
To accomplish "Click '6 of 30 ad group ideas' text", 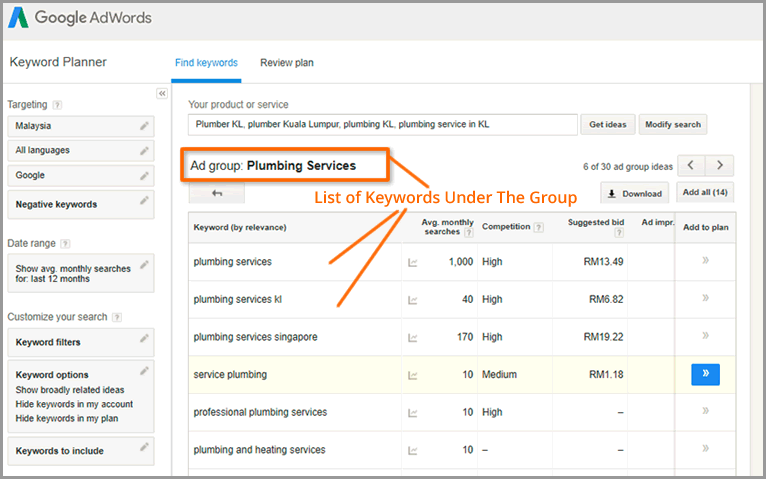I will [628, 167].
